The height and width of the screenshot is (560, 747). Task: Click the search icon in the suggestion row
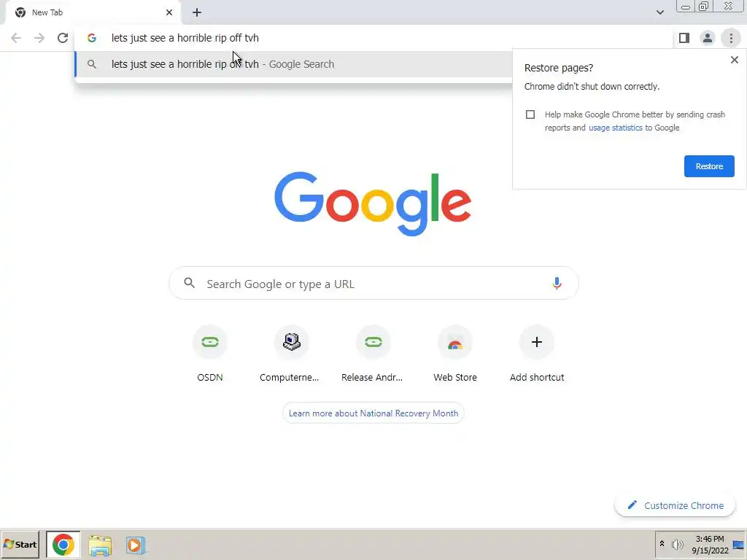tap(92, 64)
